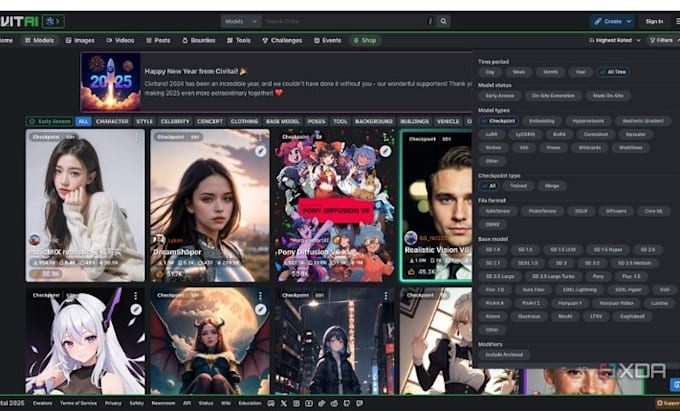680x411 pixels.
Task: Select the CHARACTER category tag
Action: pos(112,121)
